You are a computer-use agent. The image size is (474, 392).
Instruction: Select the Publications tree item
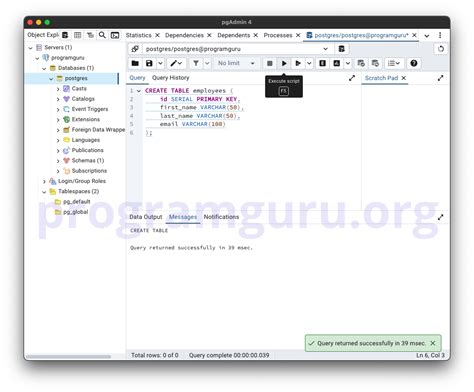tap(87, 150)
